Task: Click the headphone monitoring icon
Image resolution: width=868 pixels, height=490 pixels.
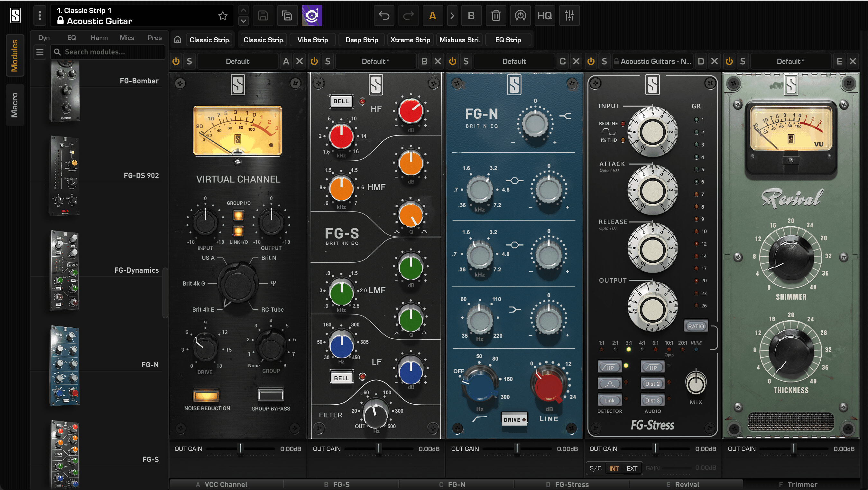Action: pos(520,15)
